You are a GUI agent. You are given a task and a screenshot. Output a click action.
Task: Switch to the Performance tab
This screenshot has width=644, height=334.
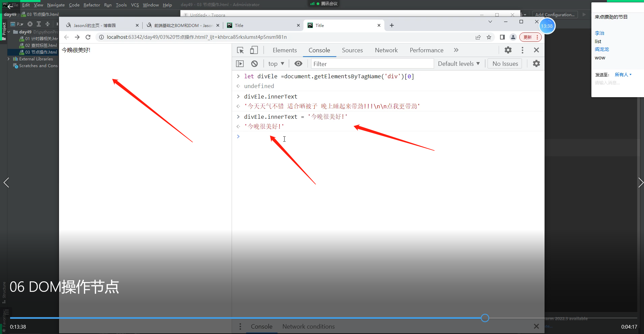[x=427, y=50]
